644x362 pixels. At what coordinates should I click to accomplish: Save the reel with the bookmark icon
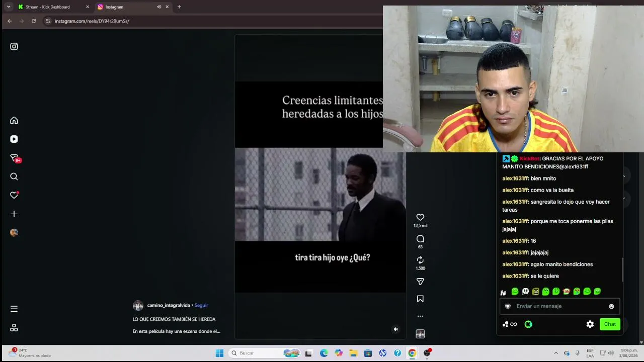coord(420,299)
